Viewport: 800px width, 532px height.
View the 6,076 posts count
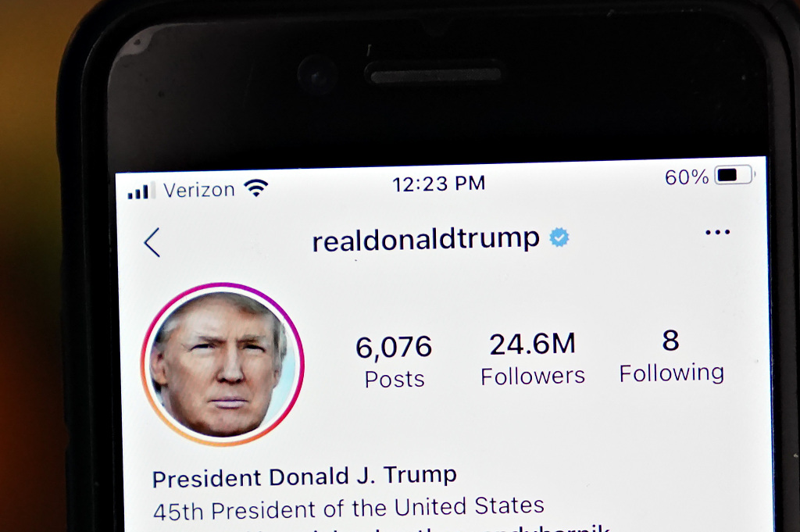coord(394,362)
